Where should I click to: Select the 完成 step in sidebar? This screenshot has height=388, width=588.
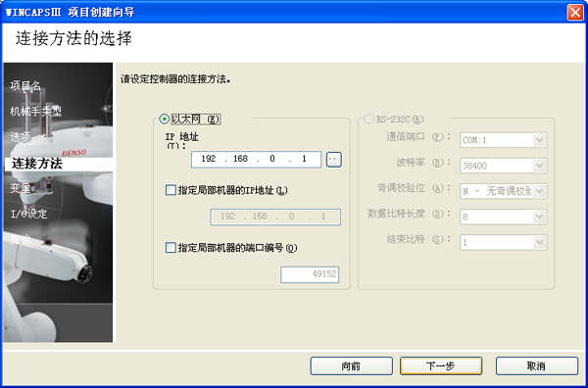coord(21,239)
